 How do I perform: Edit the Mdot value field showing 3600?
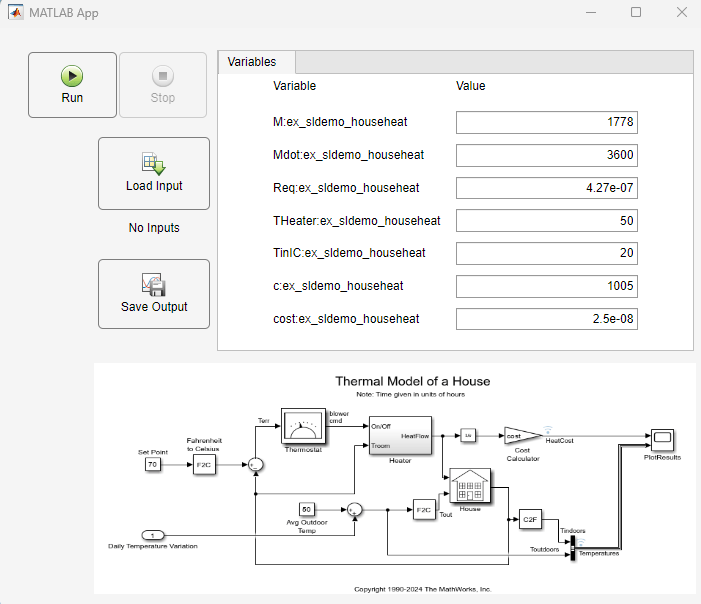coord(547,155)
